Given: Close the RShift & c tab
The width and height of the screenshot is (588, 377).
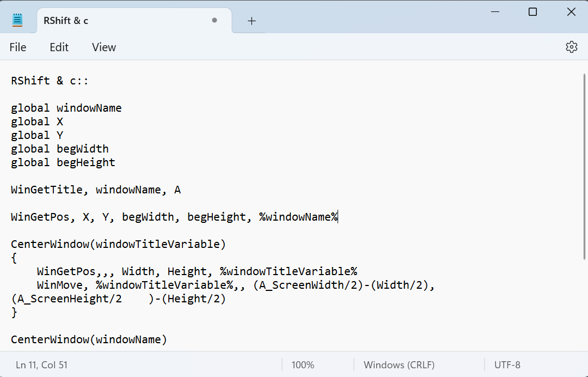Looking at the screenshot, I should pos(215,21).
